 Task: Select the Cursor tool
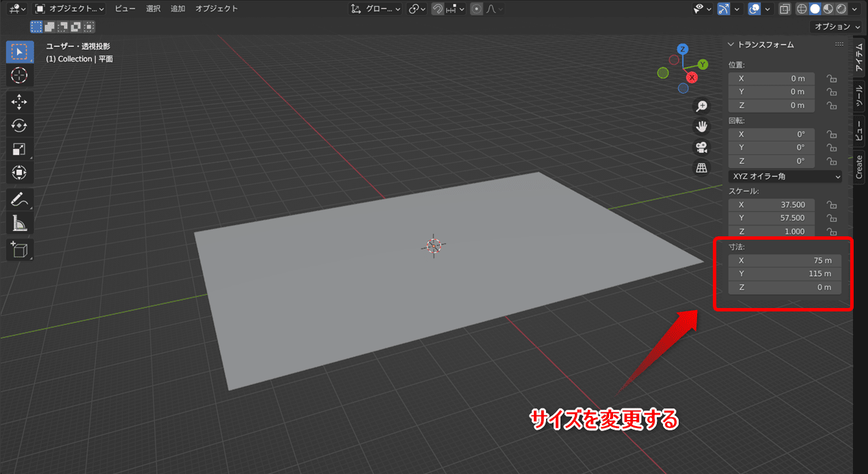pos(19,76)
